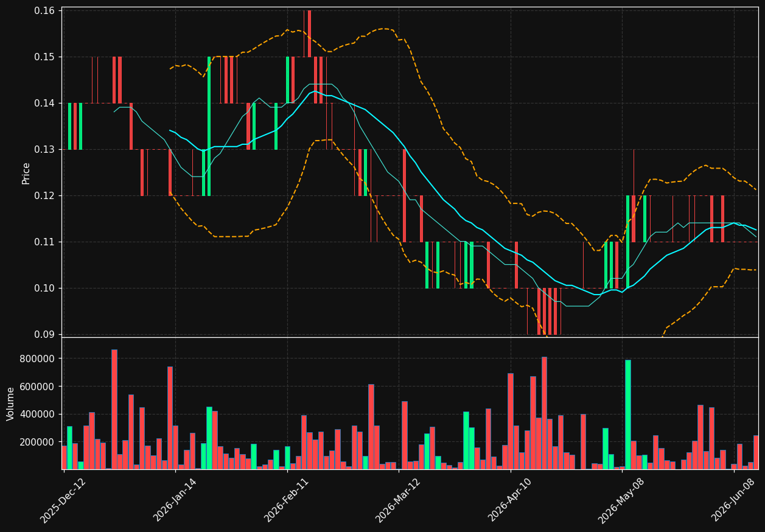Click the 0.12 price axis label
Viewport: 765px width, 532px height.
pyautogui.click(x=44, y=195)
